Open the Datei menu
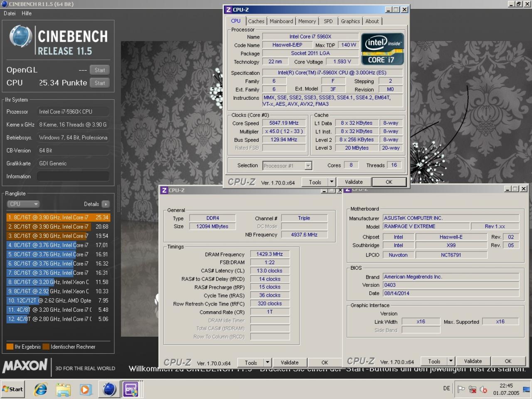Screen dimensions: 532x399 click(10, 13)
